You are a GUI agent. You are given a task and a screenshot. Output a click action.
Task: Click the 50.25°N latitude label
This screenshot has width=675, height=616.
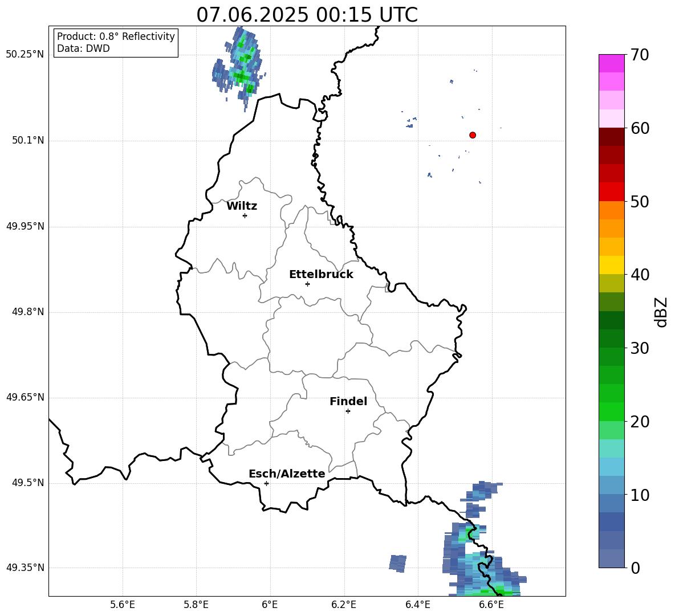coord(25,55)
